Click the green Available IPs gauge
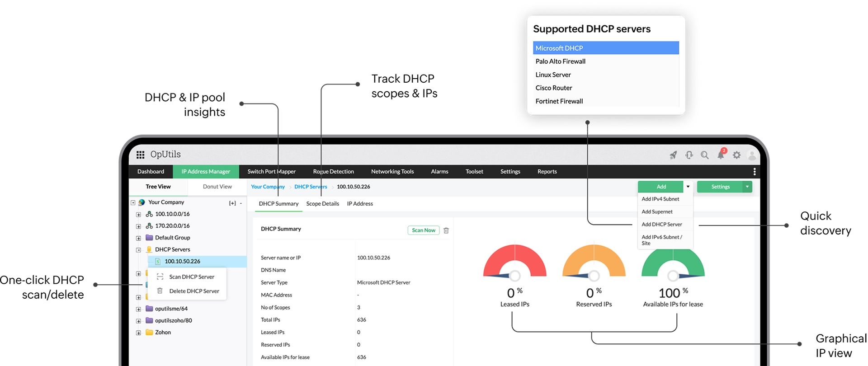 point(673,264)
